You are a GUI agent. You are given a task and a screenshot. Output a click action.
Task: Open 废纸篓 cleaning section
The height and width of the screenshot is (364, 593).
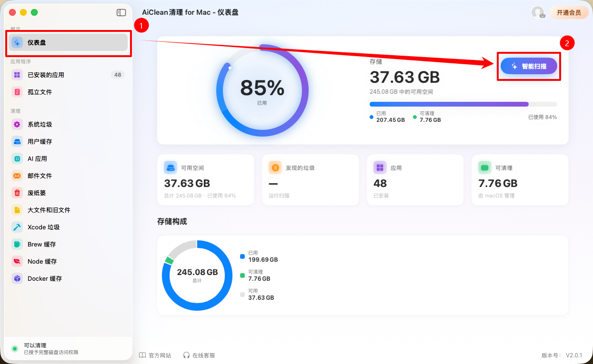pyautogui.click(x=68, y=193)
